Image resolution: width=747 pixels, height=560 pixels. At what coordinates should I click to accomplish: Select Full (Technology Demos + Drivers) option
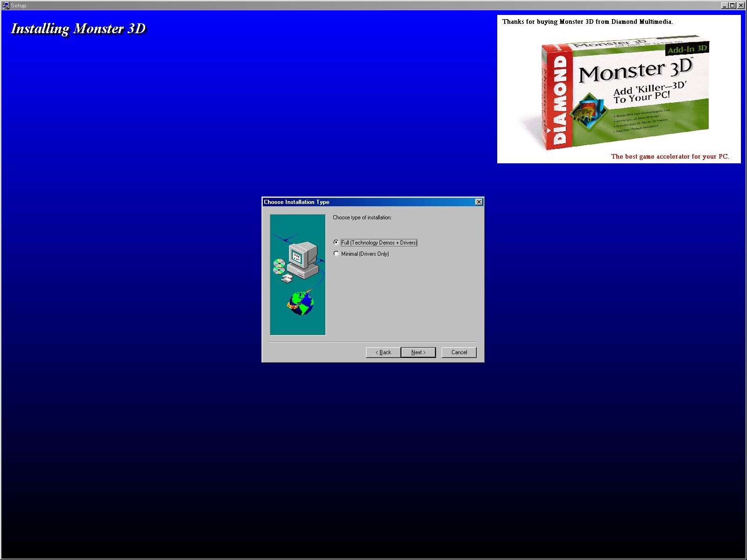pos(375,243)
